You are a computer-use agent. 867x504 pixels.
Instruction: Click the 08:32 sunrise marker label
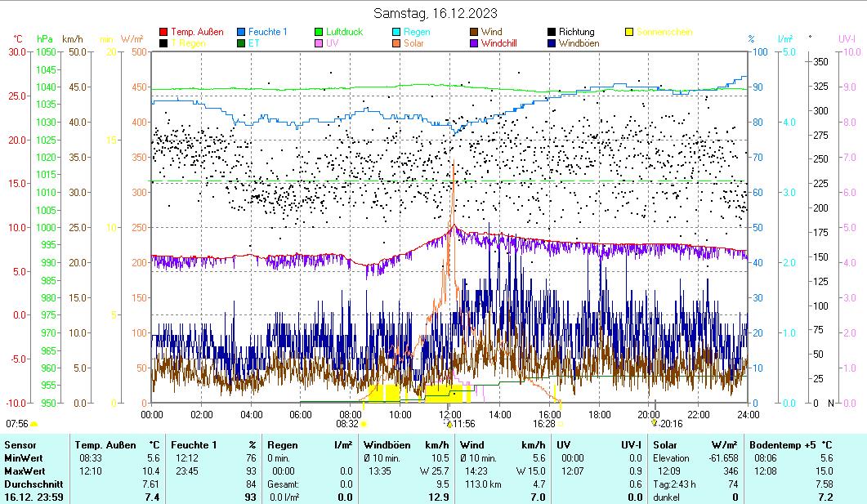click(347, 424)
